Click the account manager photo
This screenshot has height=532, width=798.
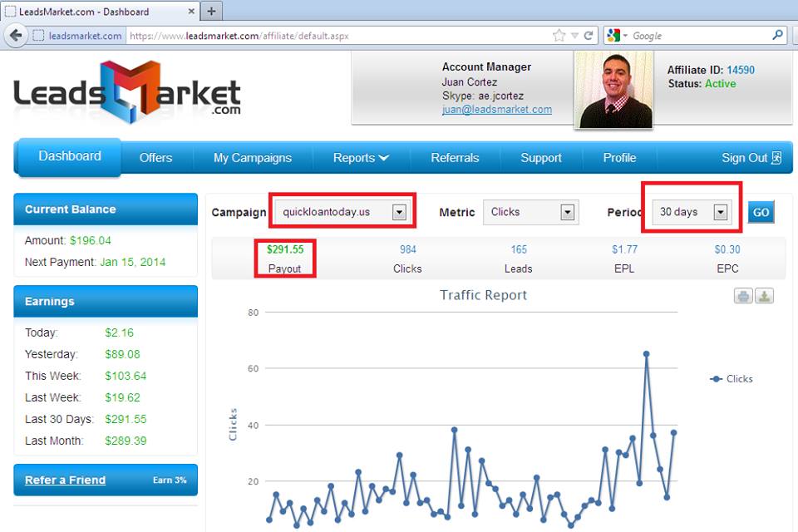click(x=613, y=90)
